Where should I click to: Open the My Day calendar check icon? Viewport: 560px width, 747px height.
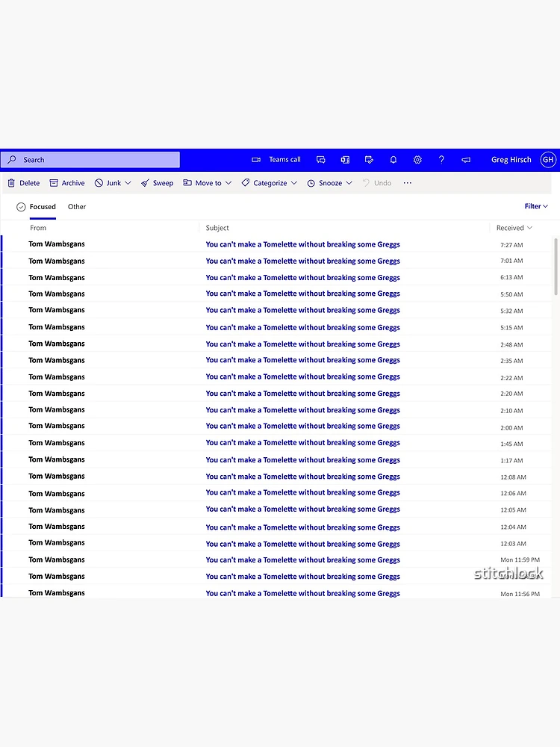pyautogui.click(x=369, y=160)
